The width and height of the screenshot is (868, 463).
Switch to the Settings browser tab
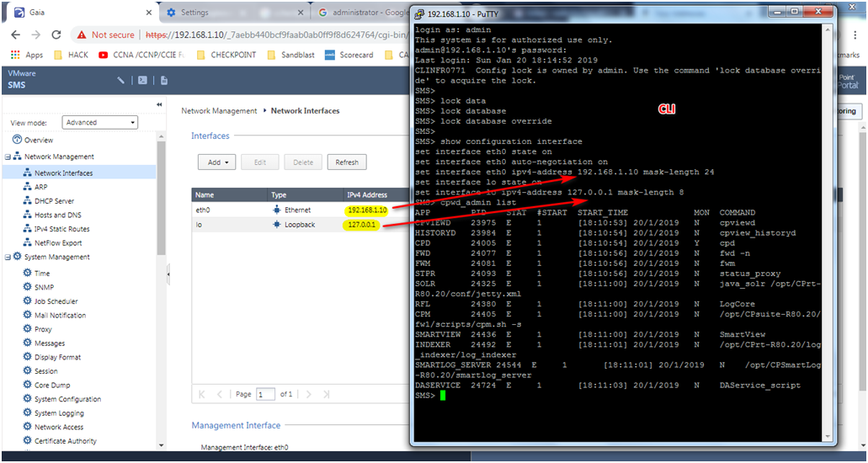pyautogui.click(x=235, y=12)
